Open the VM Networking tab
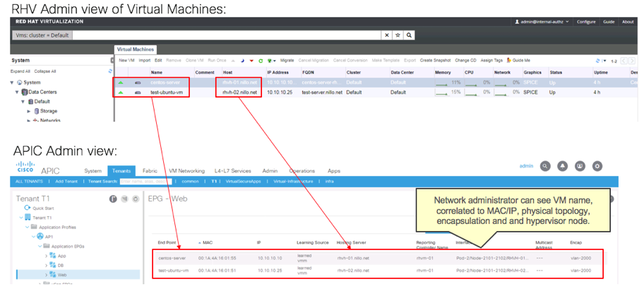The width and height of the screenshot is (644, 289). [186, 171]
